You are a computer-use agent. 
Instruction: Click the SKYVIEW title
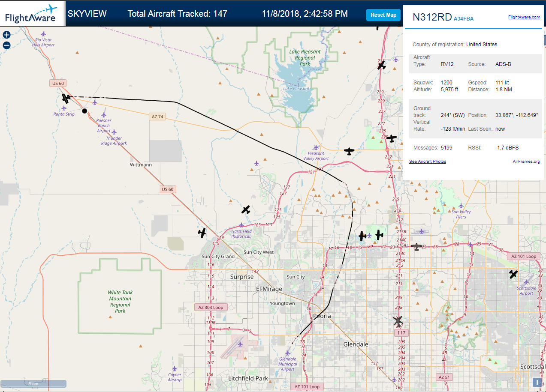coord(87,14)
